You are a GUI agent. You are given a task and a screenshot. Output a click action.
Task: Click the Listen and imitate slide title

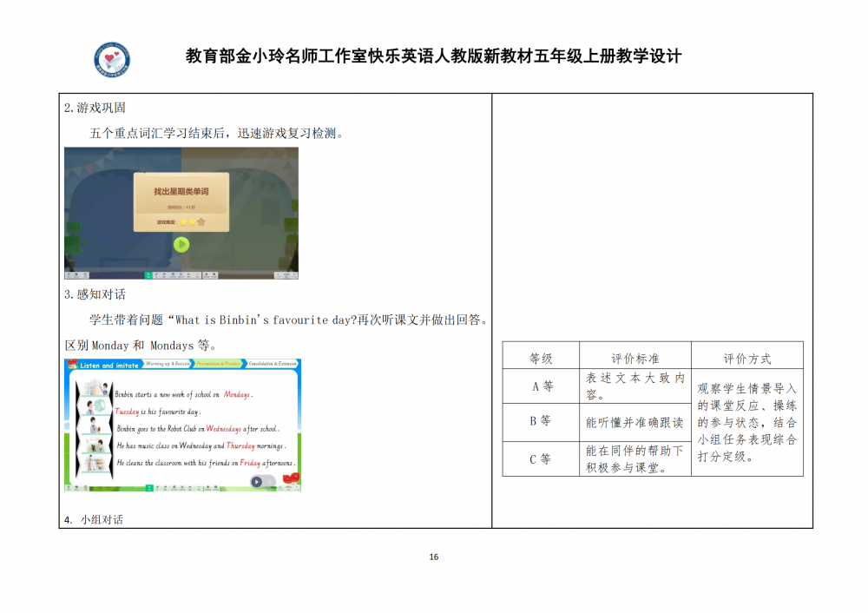[x=109, y=366]
